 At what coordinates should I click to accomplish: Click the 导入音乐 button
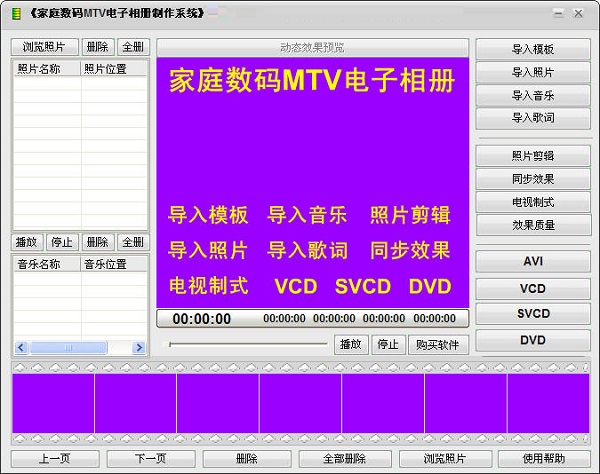533,95
